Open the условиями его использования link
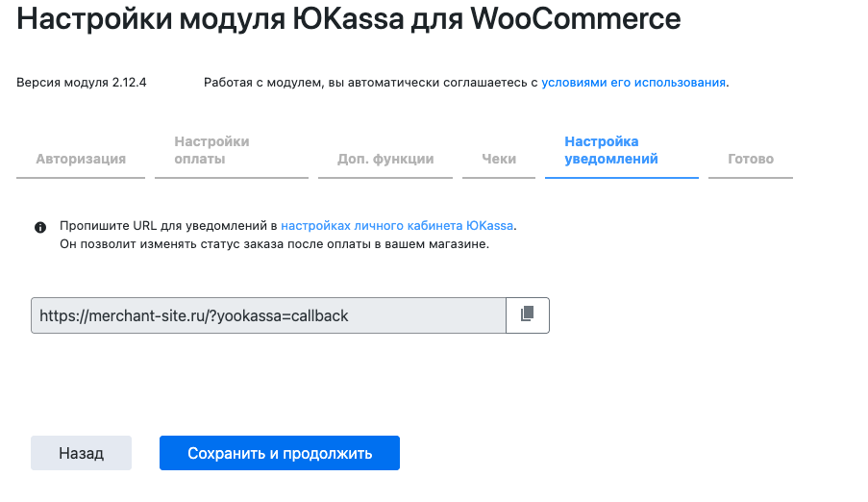This screenshot has height=502, width=868. 633,83
